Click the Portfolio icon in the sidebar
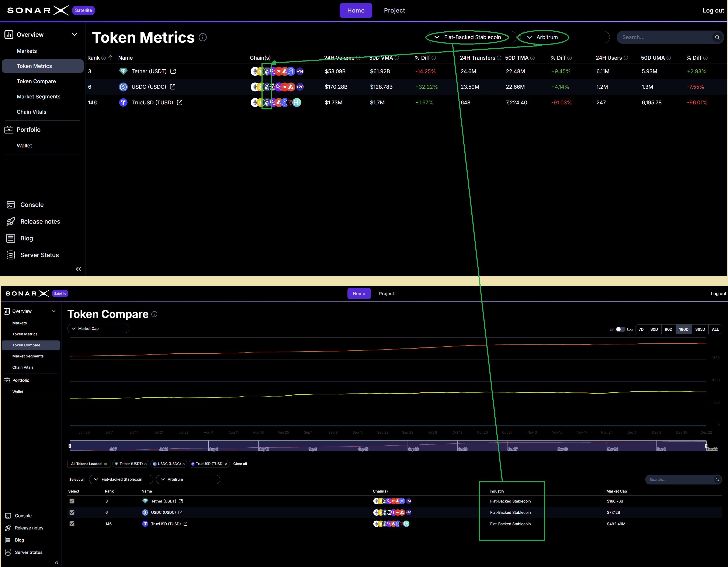Image resolution: width=728 pixels, height=567 pixels. (x=9, y=130)
